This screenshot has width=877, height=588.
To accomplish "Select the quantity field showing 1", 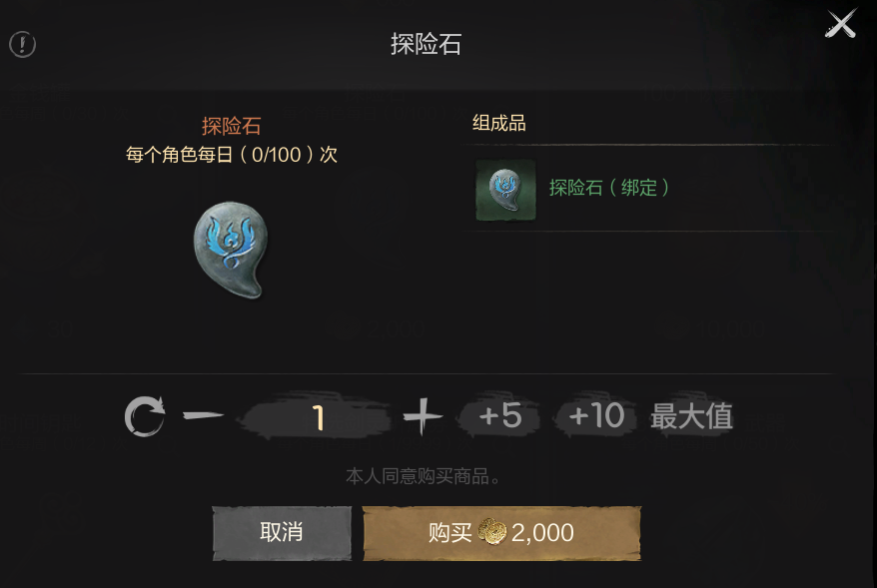I will pyautogui.click(x=315, y=417).
